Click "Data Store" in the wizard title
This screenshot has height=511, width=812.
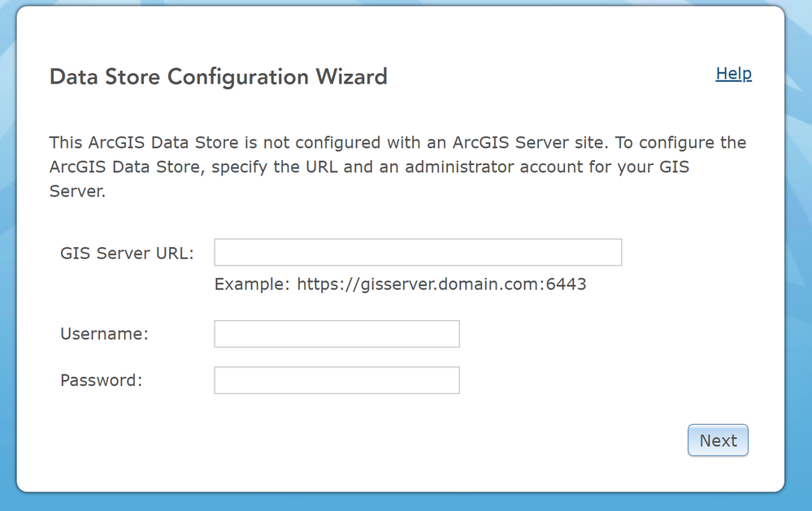[x=106, y=77]
